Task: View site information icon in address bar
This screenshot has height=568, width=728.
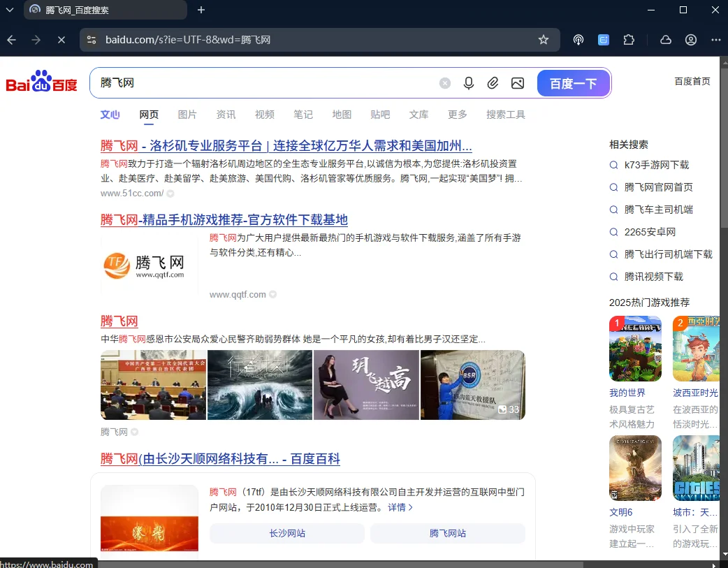Action: 92,40
